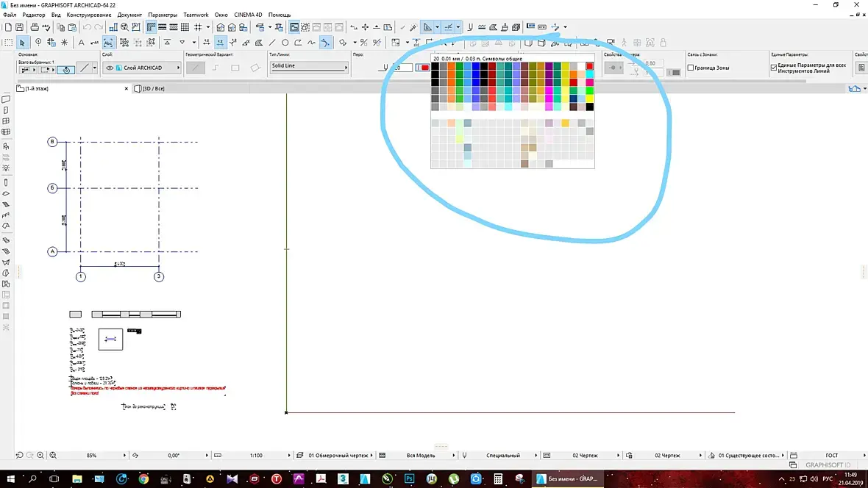Open the Solid Line type dropdown
868x488 pixels.
[309, 66]
